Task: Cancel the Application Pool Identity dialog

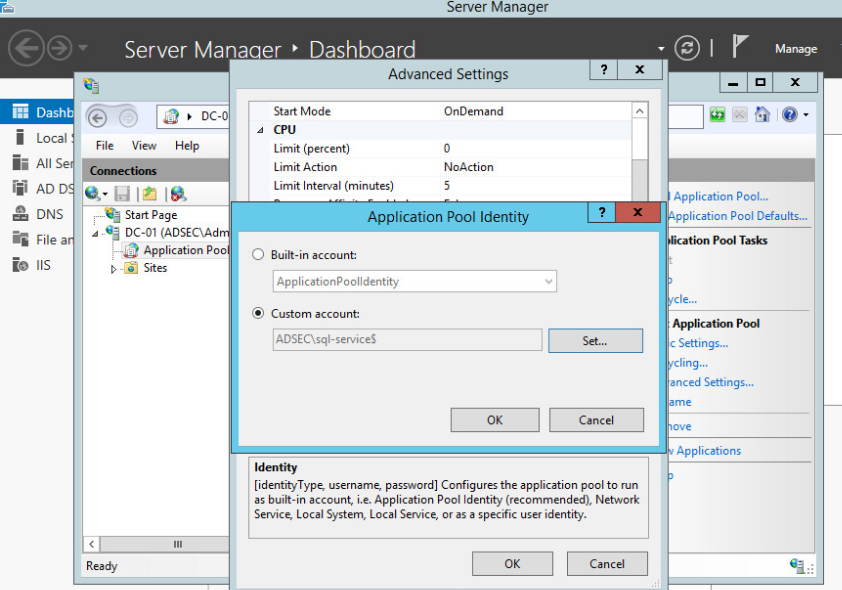Action: (x=596, y=420)
